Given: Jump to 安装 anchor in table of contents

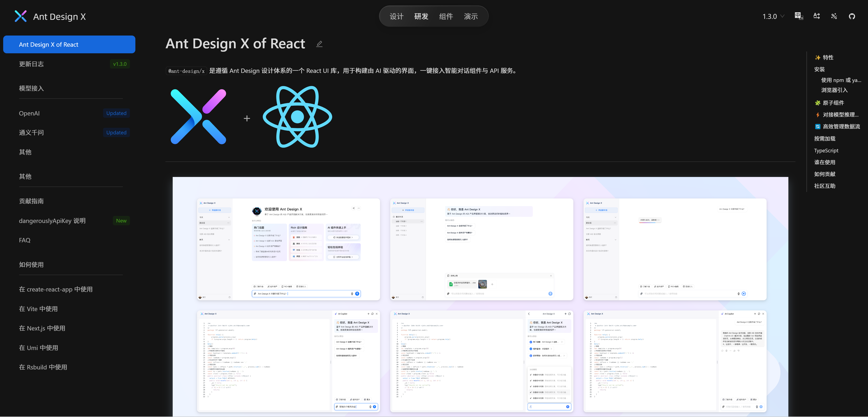Looking at the screenshot, I should coord(820,69).
